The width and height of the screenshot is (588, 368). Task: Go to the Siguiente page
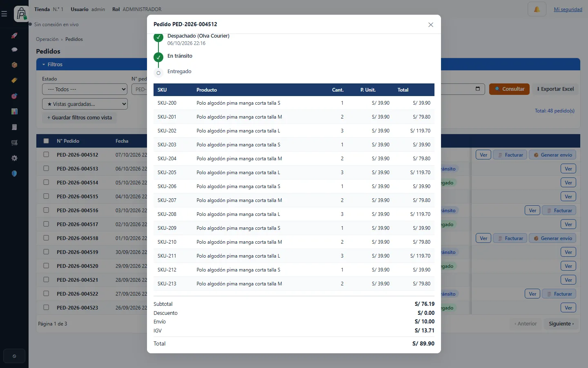561,324
